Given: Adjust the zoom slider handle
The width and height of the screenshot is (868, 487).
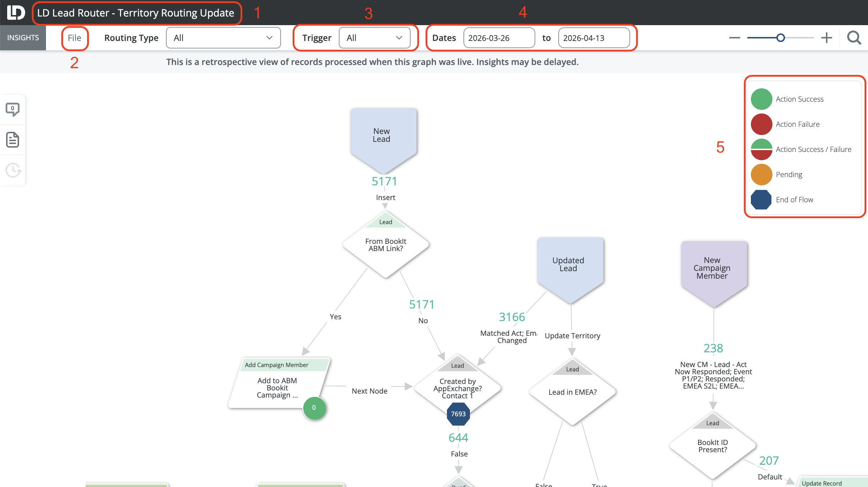Looking at the screenshot, I should (780, 38).
